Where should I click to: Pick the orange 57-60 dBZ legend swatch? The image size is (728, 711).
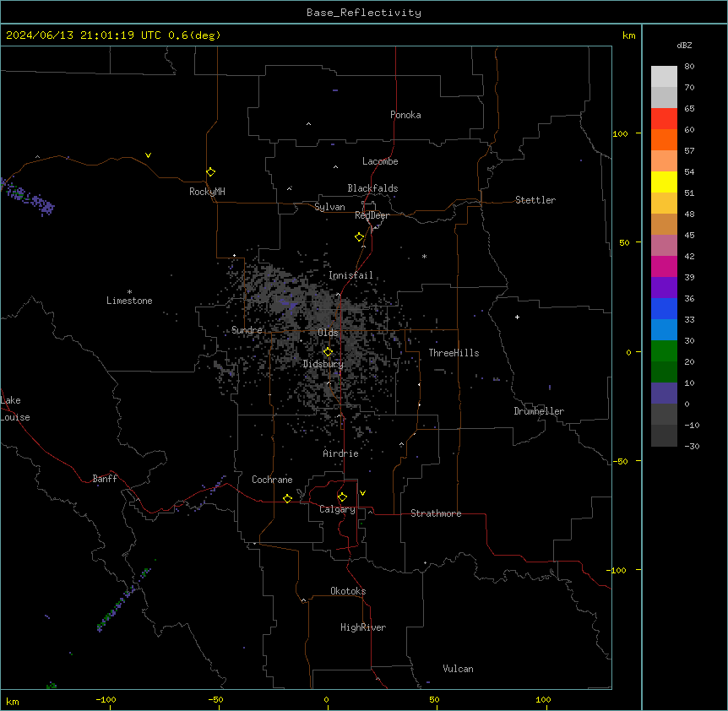click(x=664, y=139)
